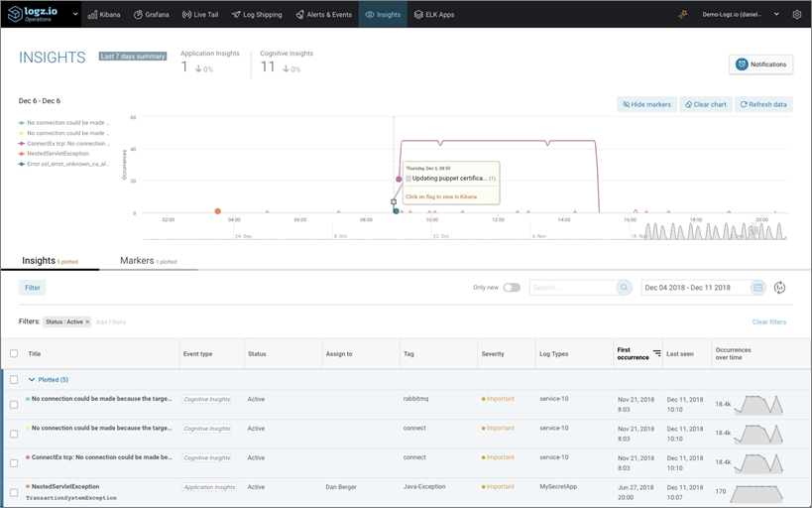This screenshot has height=508, width=812.
Task: Toggle the Only new switch
Action: pyautogui.click(x=512, y=288)
